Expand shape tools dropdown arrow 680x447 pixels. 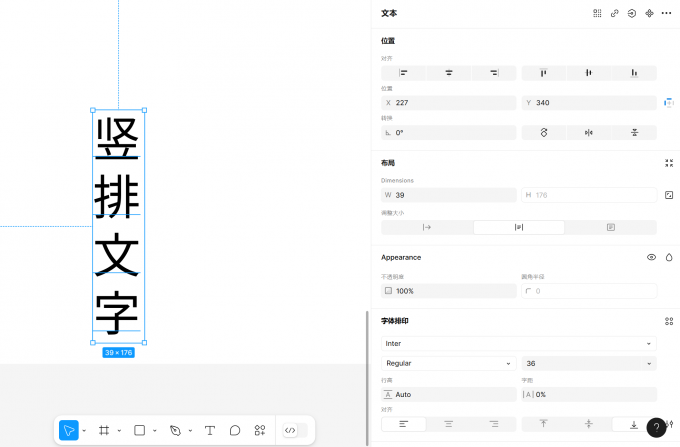pos(155,431)
